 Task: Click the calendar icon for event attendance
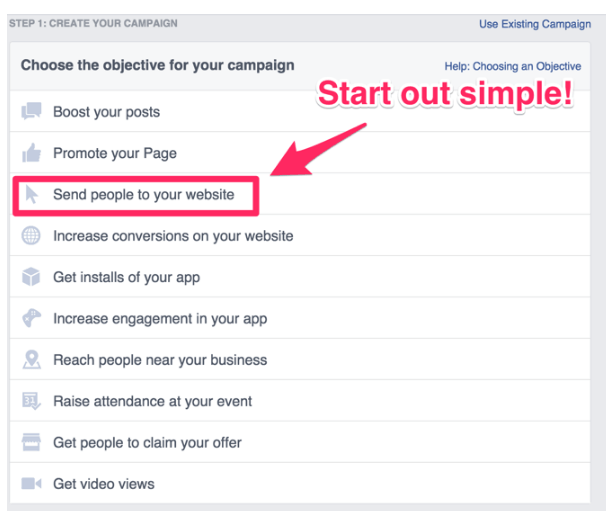pyautogui.click(x=31, y=401)
